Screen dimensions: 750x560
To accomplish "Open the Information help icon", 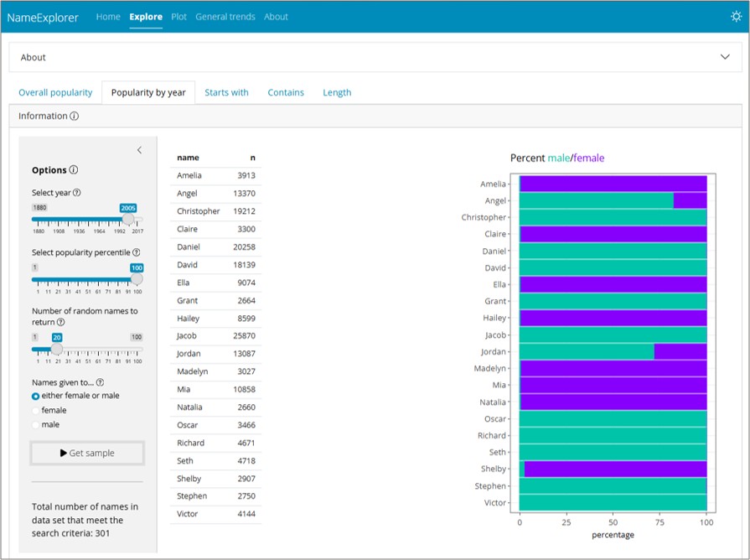I will click(74, 116).
